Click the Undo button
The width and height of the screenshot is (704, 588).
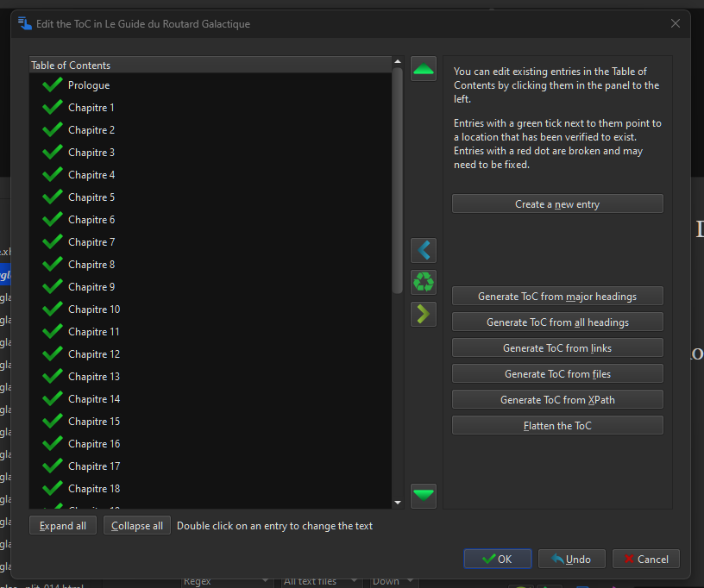click(571, 560)
